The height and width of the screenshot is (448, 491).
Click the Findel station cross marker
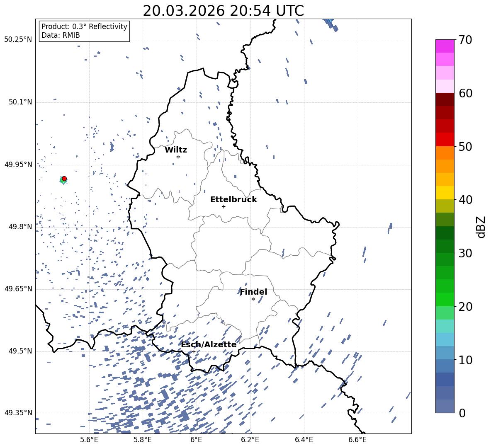point(253,299)
